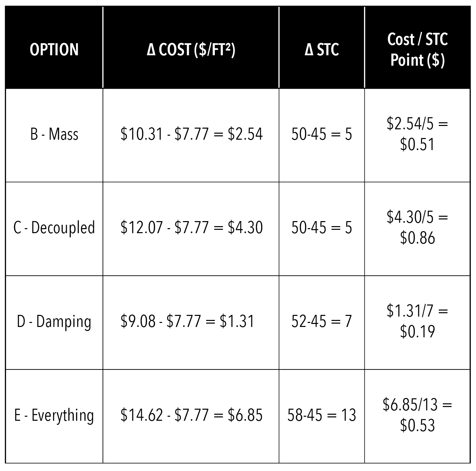Click the OPTION column header
476x471 pixels.
point(54,49)
